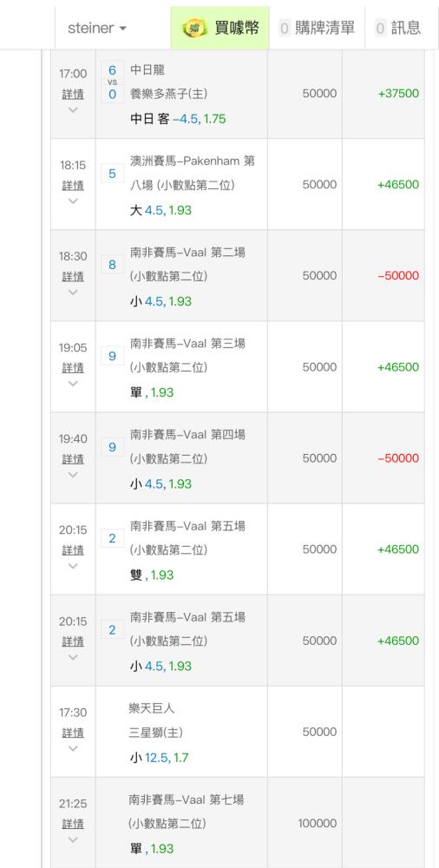439x868 pixels.
Task: Click the 0 badge next to 訊息
Action: (380, 29)
